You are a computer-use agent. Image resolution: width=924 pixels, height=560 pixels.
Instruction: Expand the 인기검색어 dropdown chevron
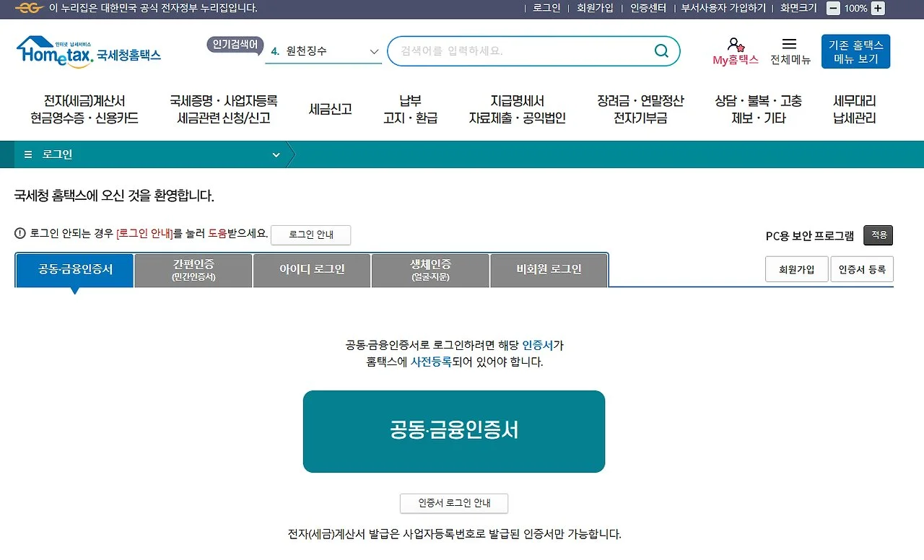coord(374,52)
